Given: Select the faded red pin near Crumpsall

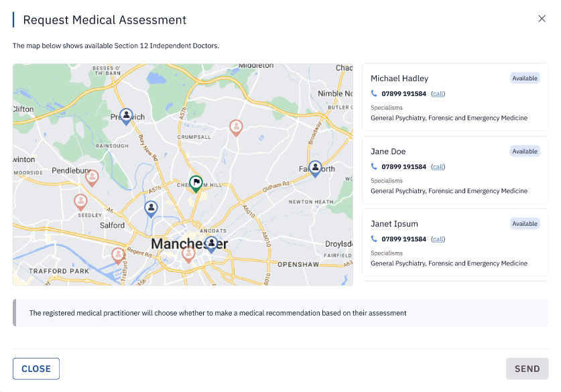Looking at the screenshot, I should point(236,128).
